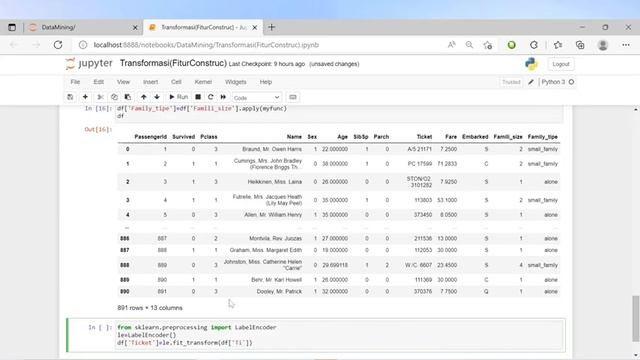
Task: Click the localhost address bar
Action: [x=206, y=45]
